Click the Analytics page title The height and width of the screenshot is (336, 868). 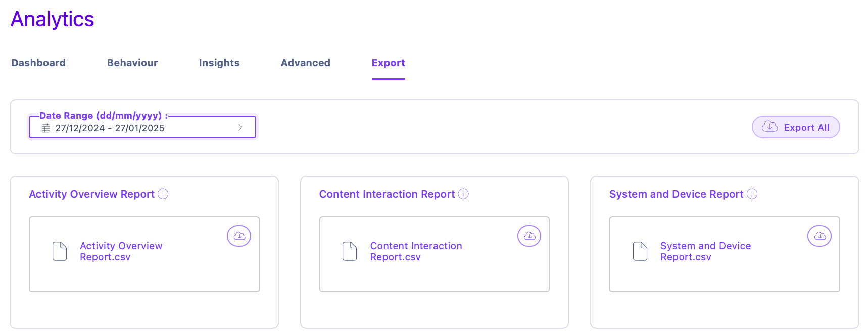53,19
